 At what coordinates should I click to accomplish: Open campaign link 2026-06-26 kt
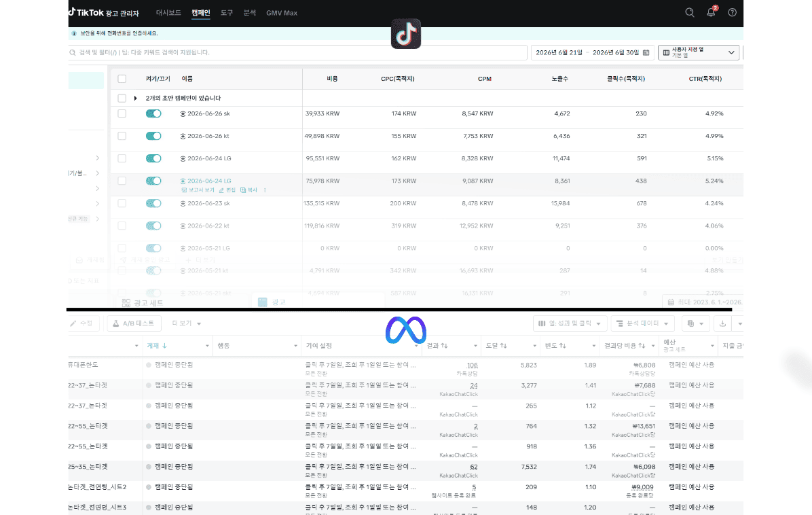pyautogui.click(x=208, y=136)
